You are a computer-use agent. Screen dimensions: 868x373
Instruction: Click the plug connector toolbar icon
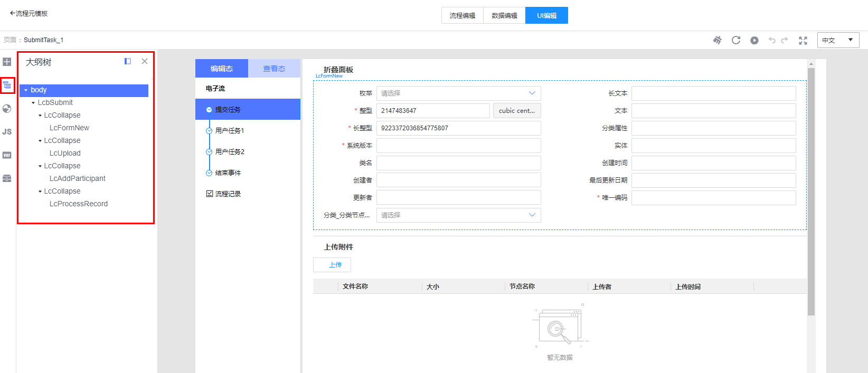tap(717, 40)
